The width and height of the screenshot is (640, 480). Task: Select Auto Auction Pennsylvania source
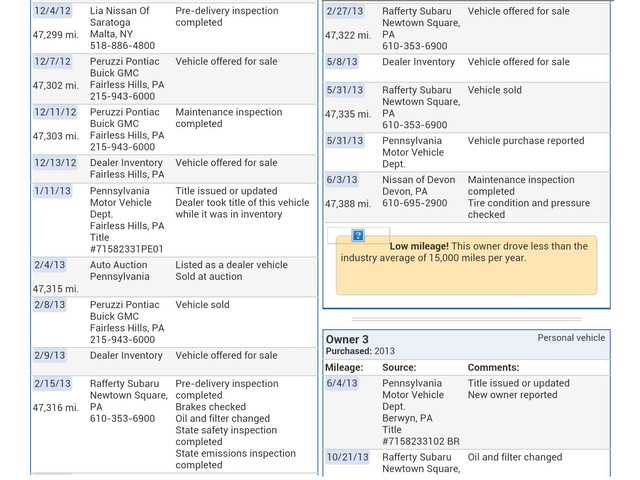click(x=120, y=271)
